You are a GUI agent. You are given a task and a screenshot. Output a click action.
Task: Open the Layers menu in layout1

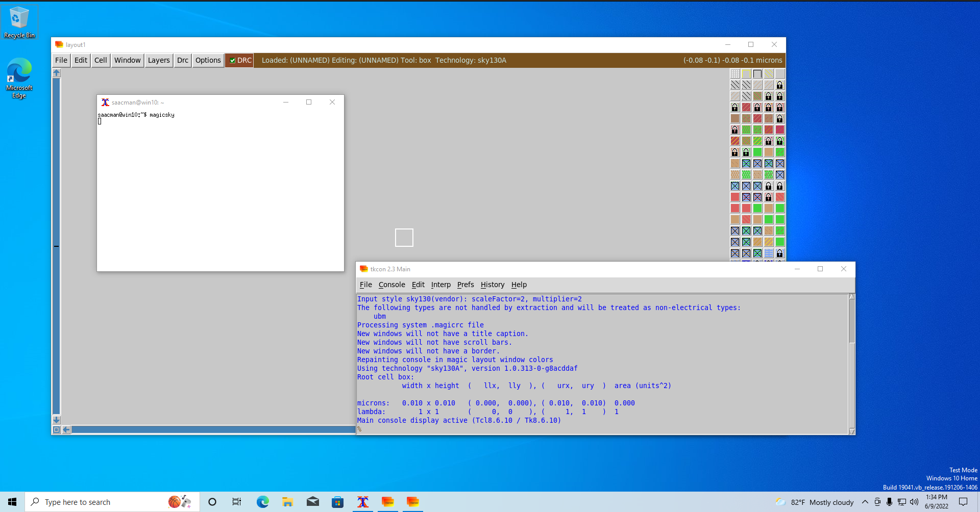pos(159,60)
